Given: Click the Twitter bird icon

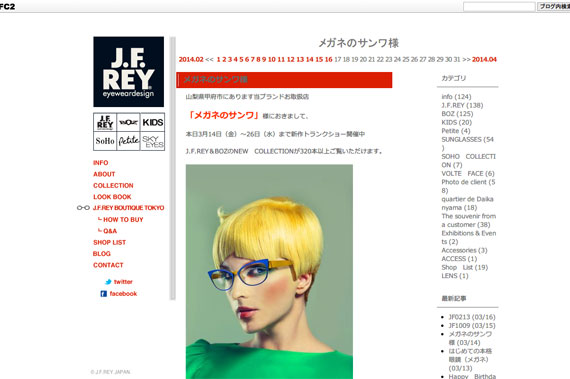Looking at the screenshot, I should 108,282.
